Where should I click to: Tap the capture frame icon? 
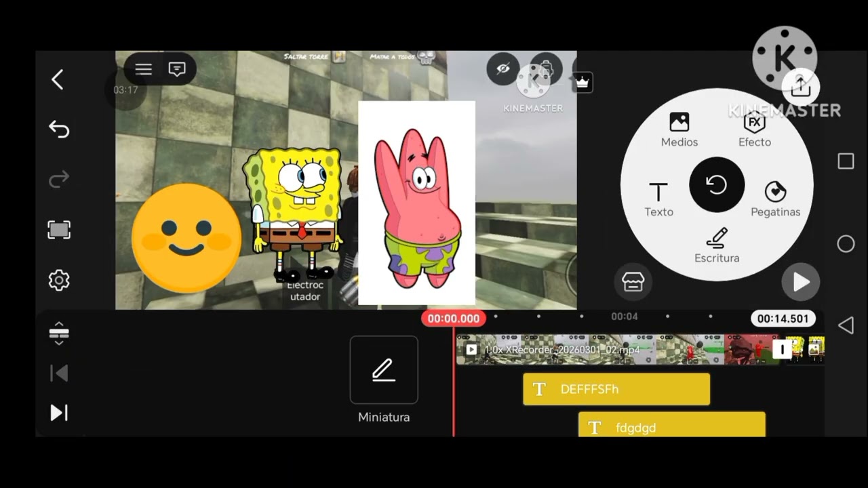(x=59, y=230)
